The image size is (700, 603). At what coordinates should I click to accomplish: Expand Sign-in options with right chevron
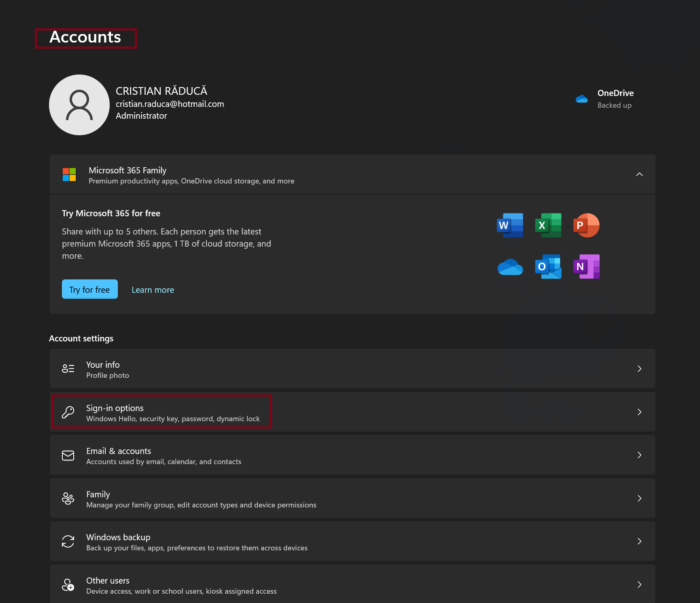[x=639, y=412]
